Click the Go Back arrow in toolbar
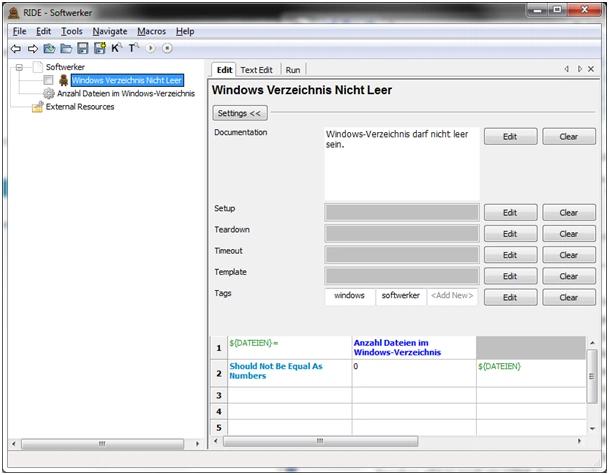 coord(16,47)
